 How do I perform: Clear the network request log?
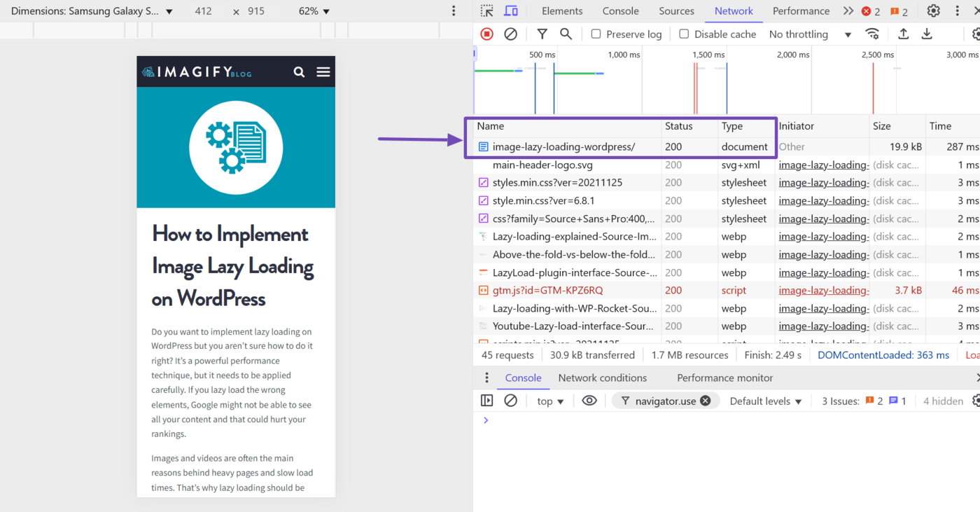(510, 34)
